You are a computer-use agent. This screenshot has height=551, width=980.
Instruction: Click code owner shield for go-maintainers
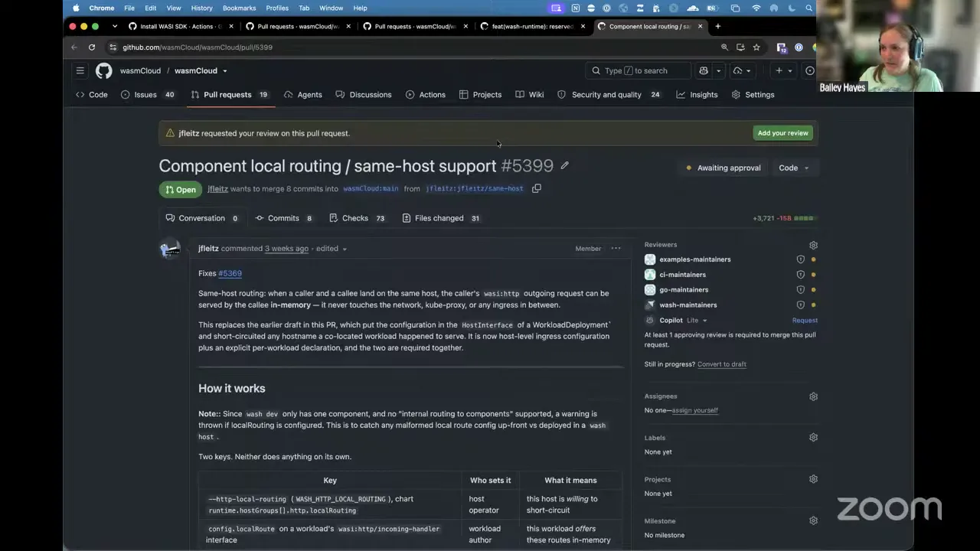coord(800,290)
